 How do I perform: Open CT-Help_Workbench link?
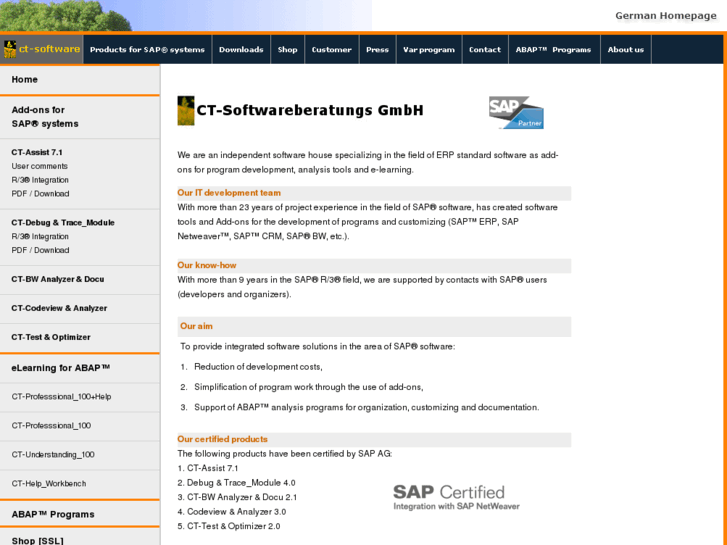point(49,484)
